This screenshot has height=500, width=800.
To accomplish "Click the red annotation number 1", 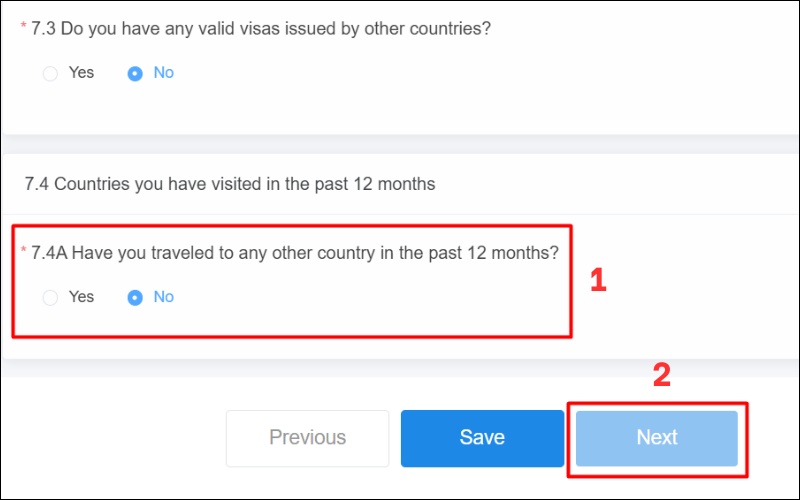I will [598, 280].
